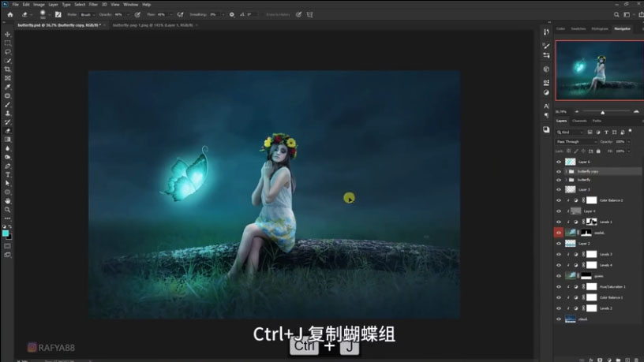
Task: Select the Blur tool
Action: pos(7,148)
